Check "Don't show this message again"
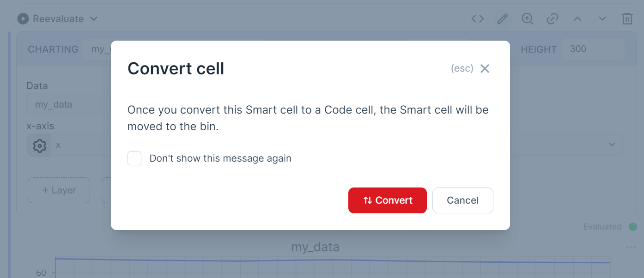 (134, 158)
